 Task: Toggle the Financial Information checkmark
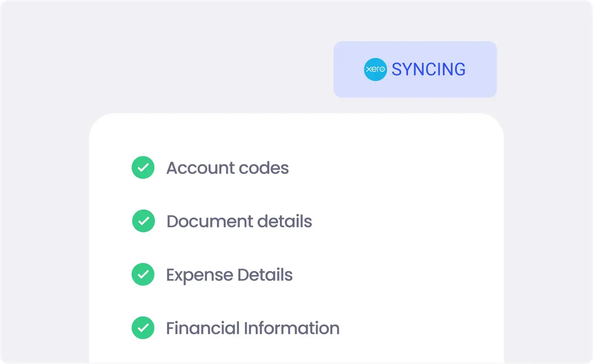[x=143, y=328]
